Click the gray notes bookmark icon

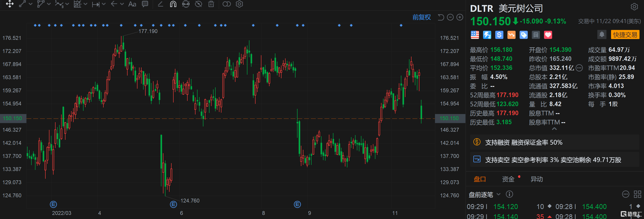tap(536, 35)
